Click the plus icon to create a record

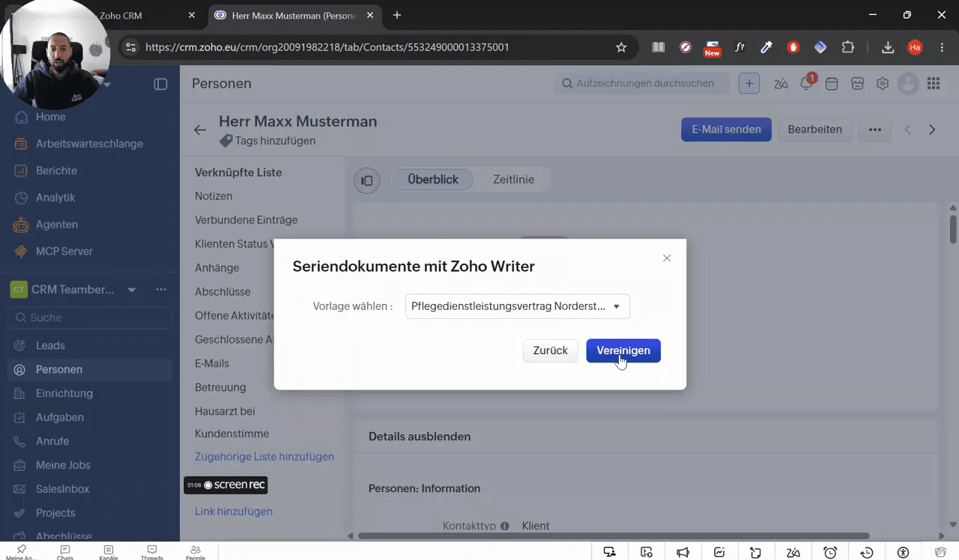pyautogui.click(x=749, y=84)
